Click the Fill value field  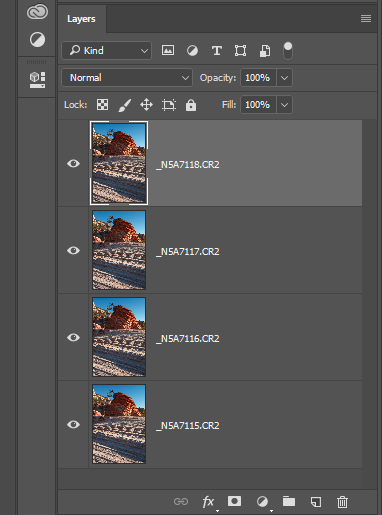(x=258, y=105)
